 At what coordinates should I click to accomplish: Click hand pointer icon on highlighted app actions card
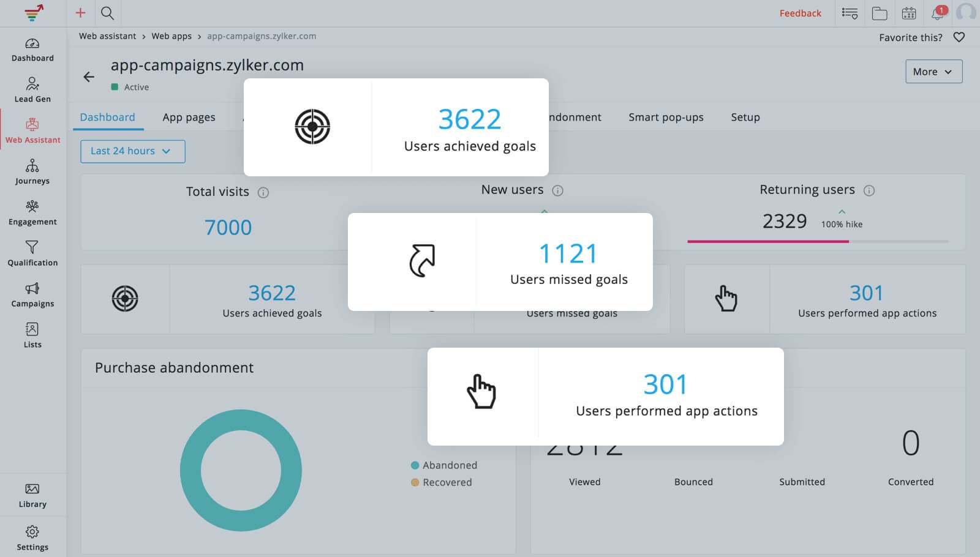click(481, 391)
